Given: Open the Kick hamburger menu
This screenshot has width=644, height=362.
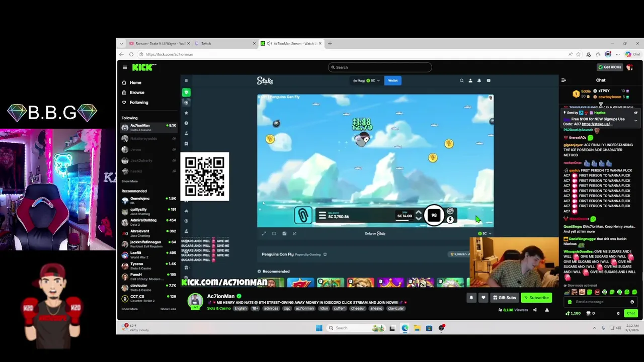Looking at the screenshot, I should pyautogui.click(x=125, y=67).
